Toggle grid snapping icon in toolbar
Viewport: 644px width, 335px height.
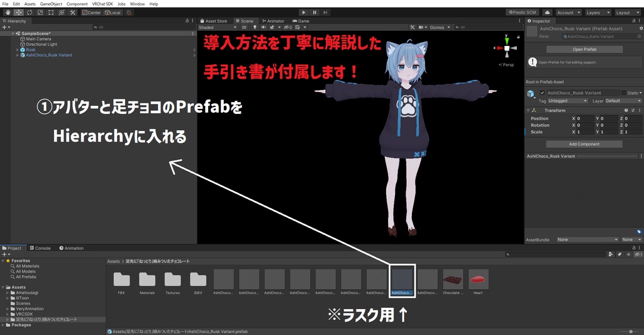[129, 13]
